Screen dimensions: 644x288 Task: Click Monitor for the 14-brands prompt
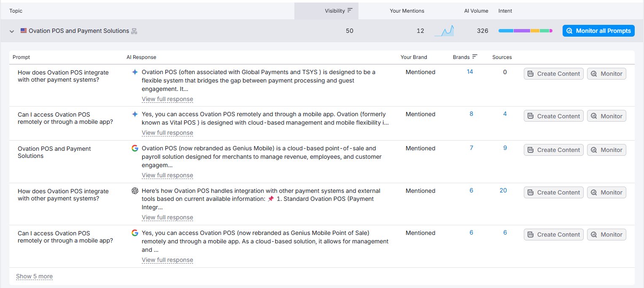[606, 74]
